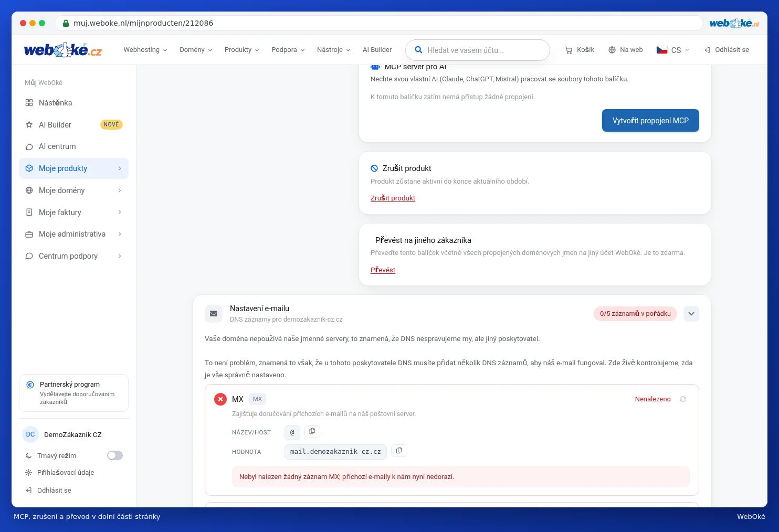Viewport: 779px width, 532px height.
Task: Click Odhlásit se in the sidebar
Action: (48, 491)
